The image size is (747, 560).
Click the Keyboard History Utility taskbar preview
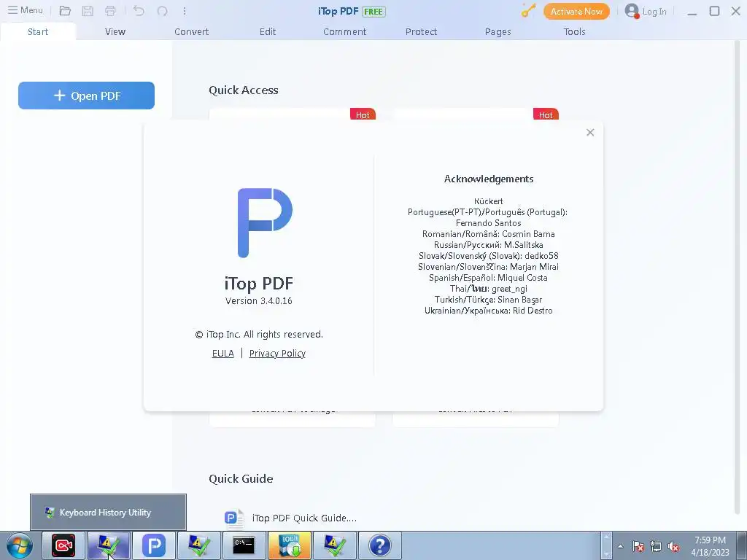pos(108,513)
